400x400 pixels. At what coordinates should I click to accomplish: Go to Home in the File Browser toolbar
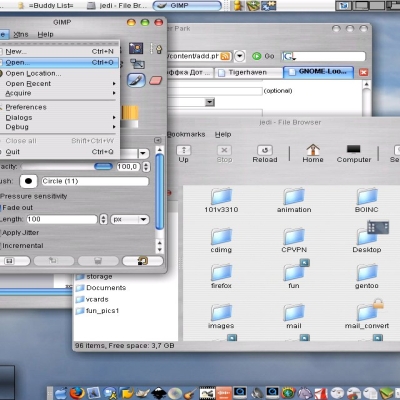tap(313, 154)
